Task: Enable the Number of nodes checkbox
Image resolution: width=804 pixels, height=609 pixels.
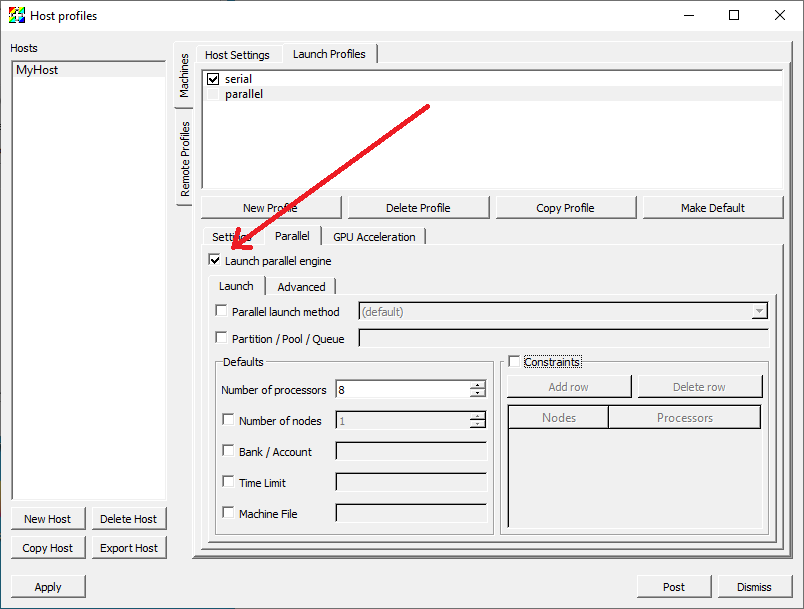Action: point(228,420)
